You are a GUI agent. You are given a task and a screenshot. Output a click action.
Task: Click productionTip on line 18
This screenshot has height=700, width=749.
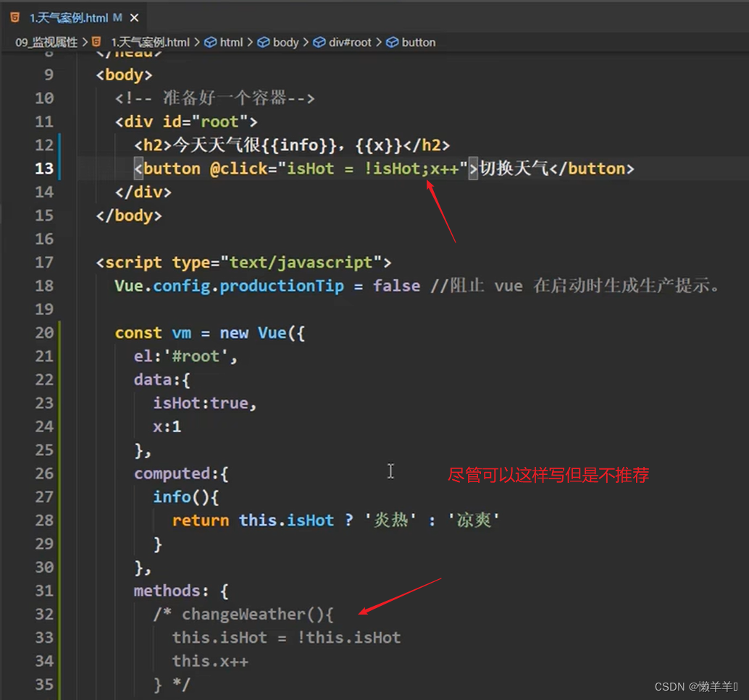pos(282,286)
